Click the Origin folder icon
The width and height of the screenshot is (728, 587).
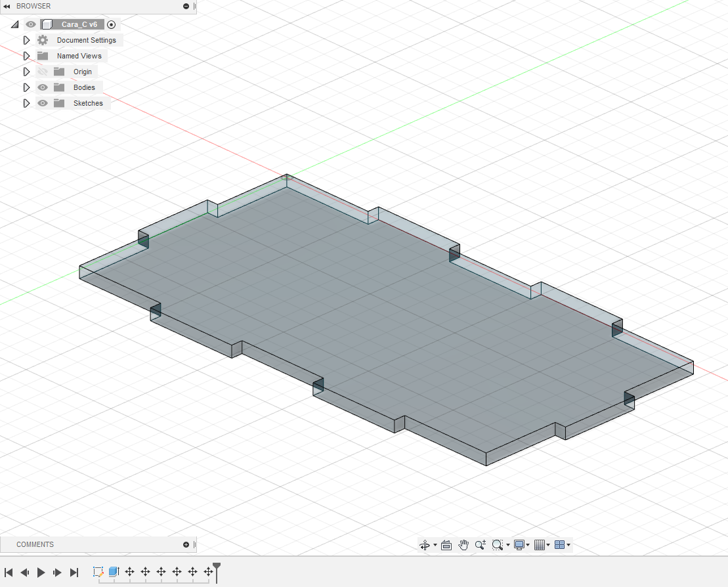59,72
